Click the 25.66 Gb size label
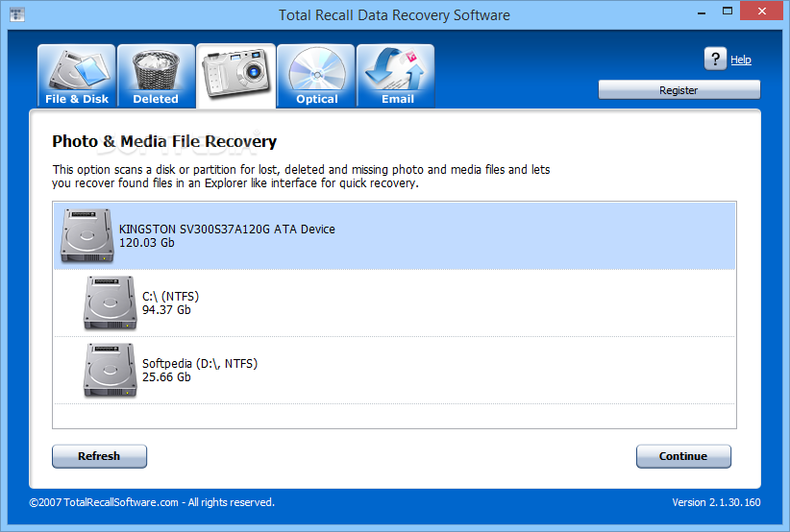790x532 pixels. click(x=166, y=377)
